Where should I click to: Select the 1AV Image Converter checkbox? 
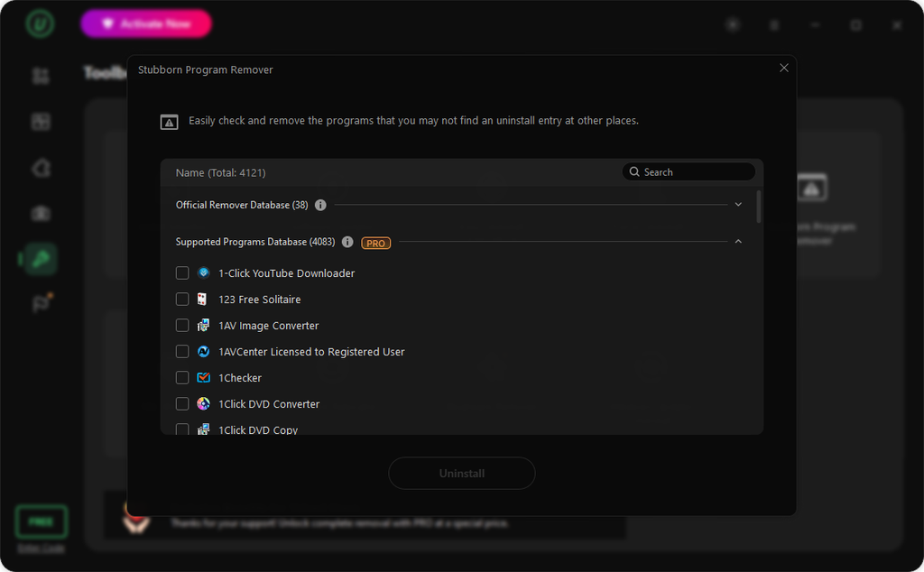point(182,325)
